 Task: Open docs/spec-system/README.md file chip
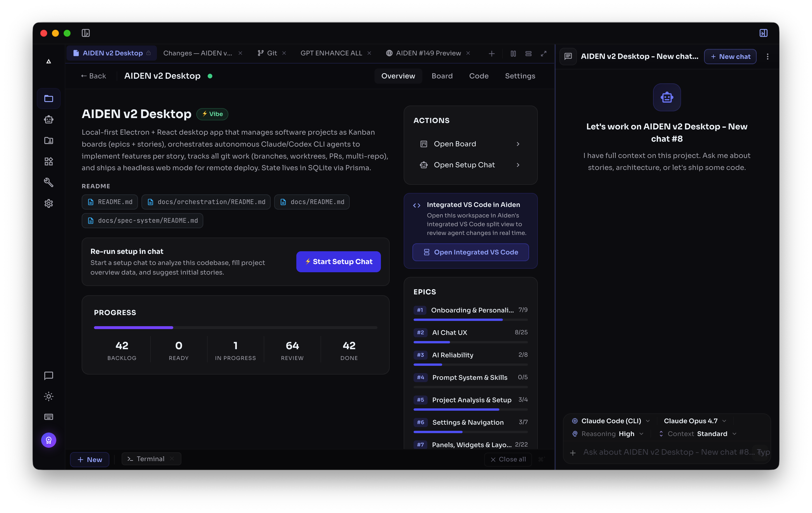coord(142,220)
